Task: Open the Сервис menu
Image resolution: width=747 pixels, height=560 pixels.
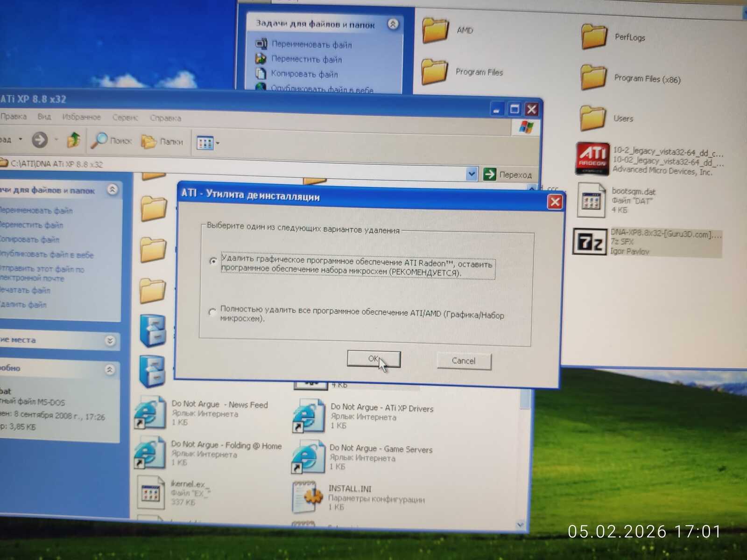Action: coord(126,118)
